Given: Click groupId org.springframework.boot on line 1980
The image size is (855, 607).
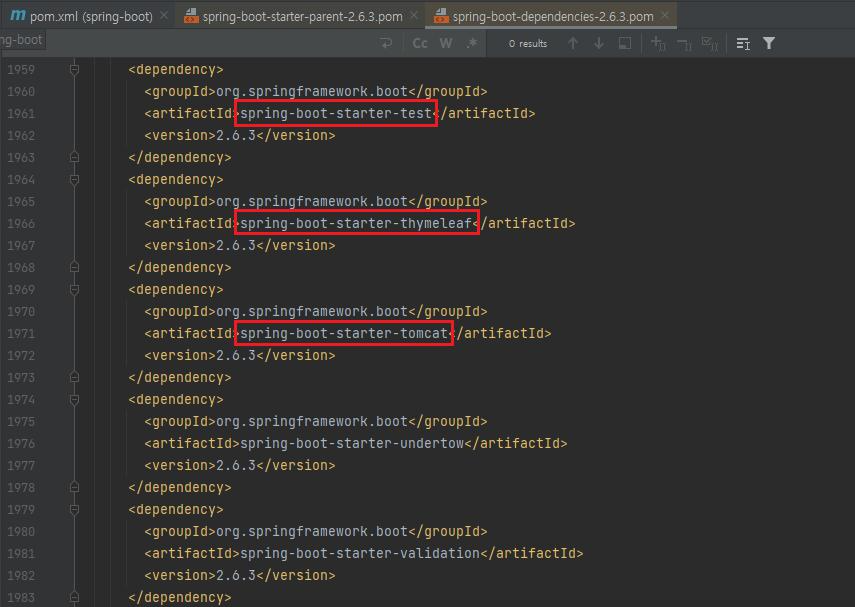Looking at the screenshot, I should click(312, 531).
